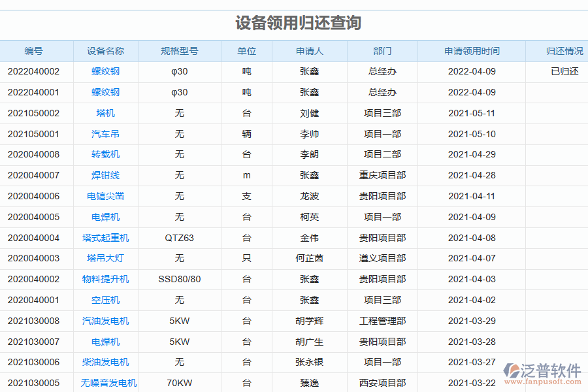This screenshot has height=392, width=588.
Task: Click the 设备名称 column header
Action: [106, 51]
